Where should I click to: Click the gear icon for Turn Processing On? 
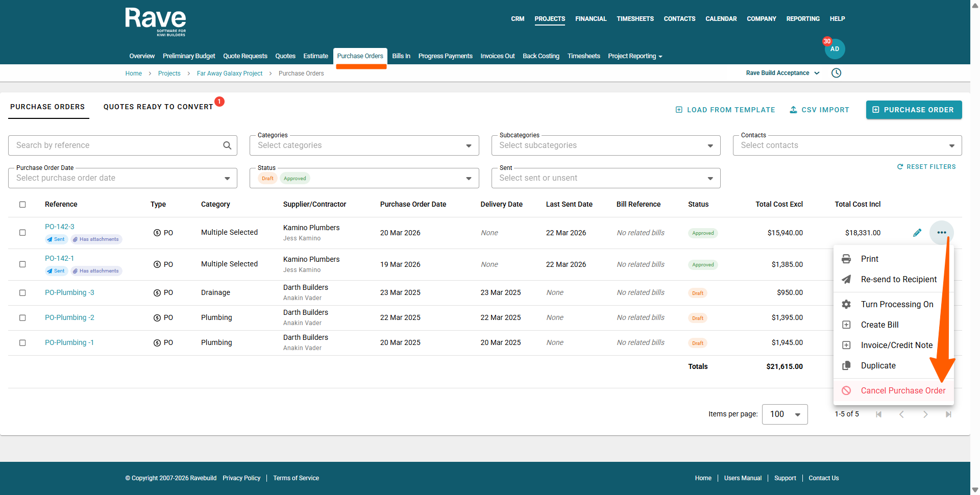click(x=846, y=304)
